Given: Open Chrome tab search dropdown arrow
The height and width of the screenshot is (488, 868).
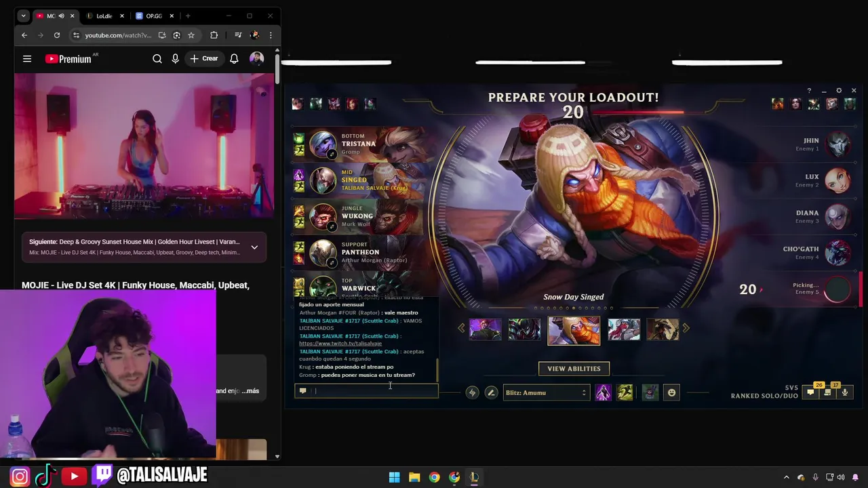Looking at the screenshot, I should pos(23,16).
